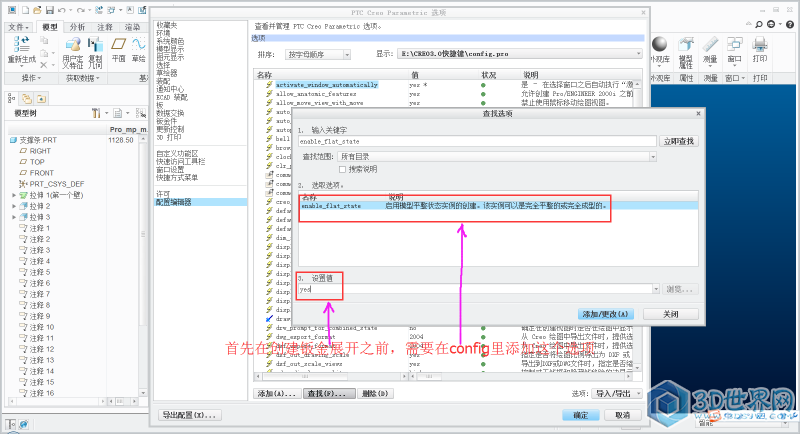
Task: Click the 添加/更改(A) button
Action: (x=606, y=314)
